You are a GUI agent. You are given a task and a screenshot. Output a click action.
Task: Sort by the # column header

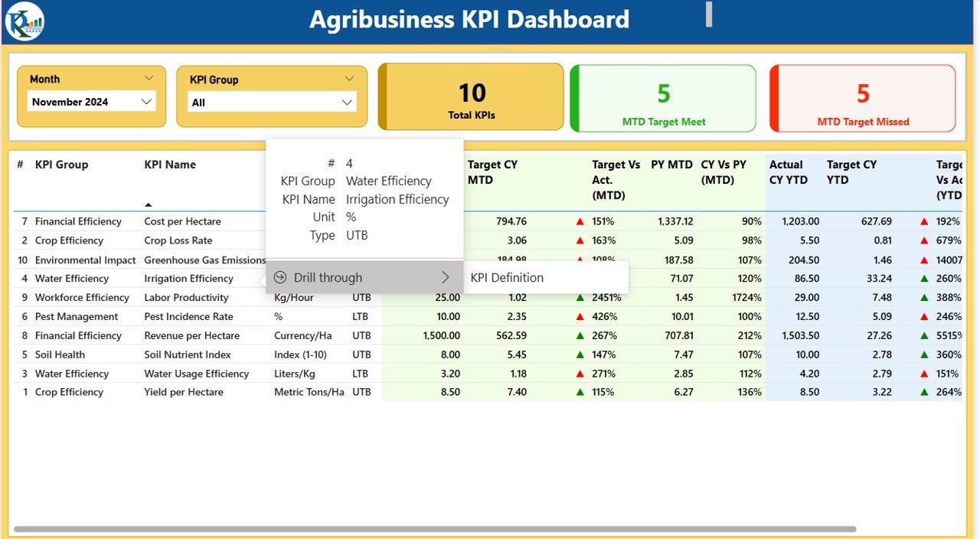20,165
